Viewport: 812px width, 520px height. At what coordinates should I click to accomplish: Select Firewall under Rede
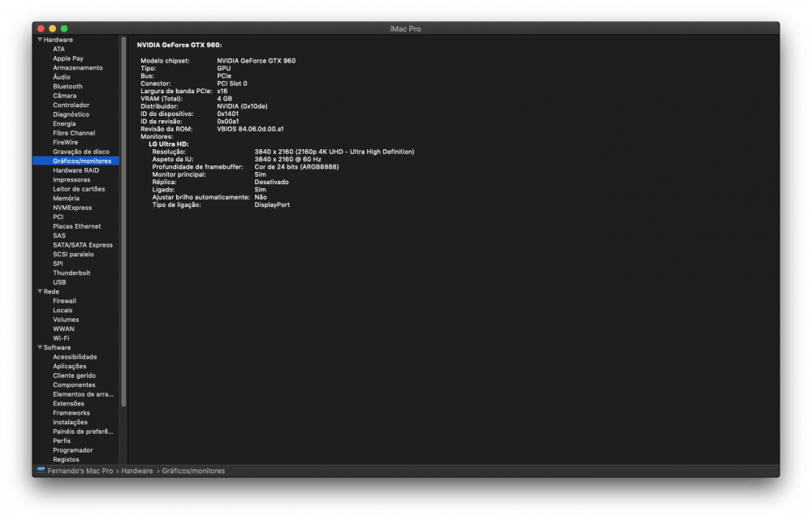[64, 301]
